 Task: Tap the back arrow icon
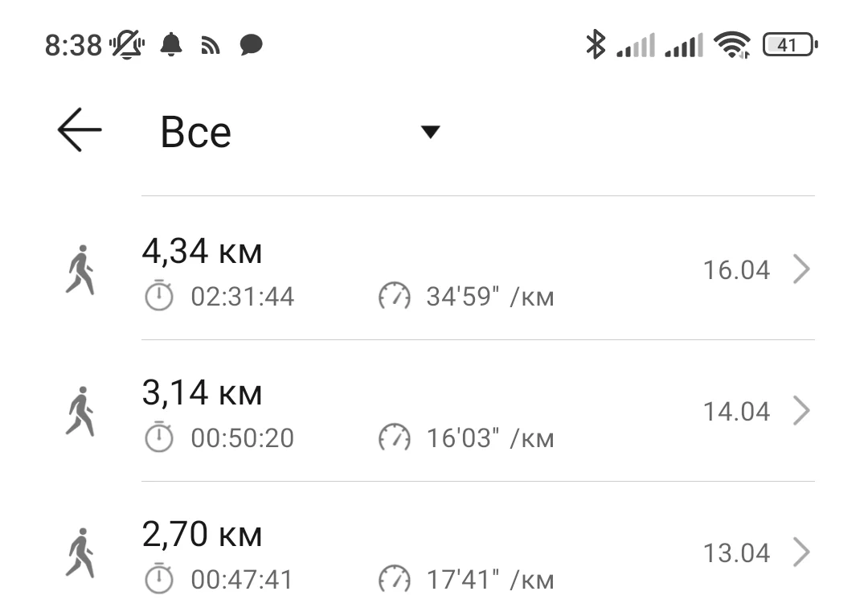click(80, 130)
